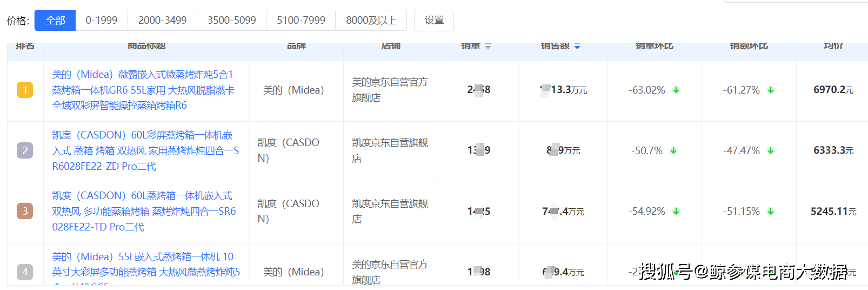Click average price 6970.2元
868x290 pixels.
[833, 90]
